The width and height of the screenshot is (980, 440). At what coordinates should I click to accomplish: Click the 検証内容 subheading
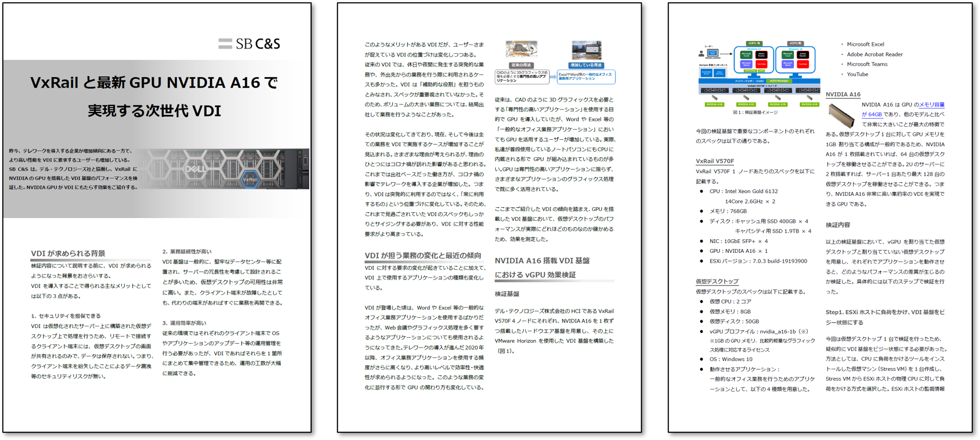pos(838,225)
